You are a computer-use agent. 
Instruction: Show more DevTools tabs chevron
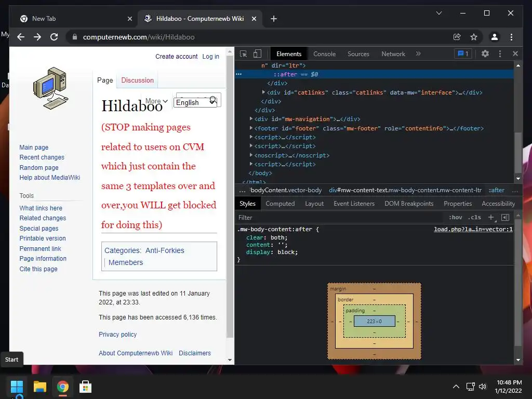[x=418, y=54]
